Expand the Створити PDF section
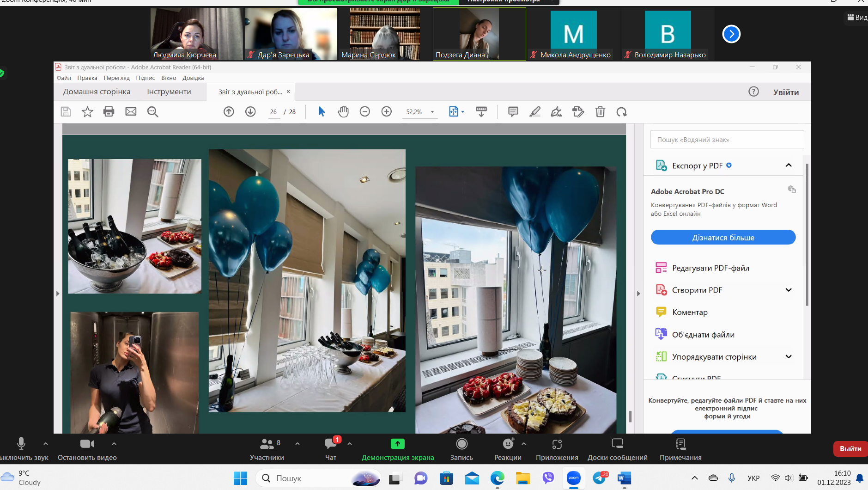868x490 pixels. tap(788, 290)
